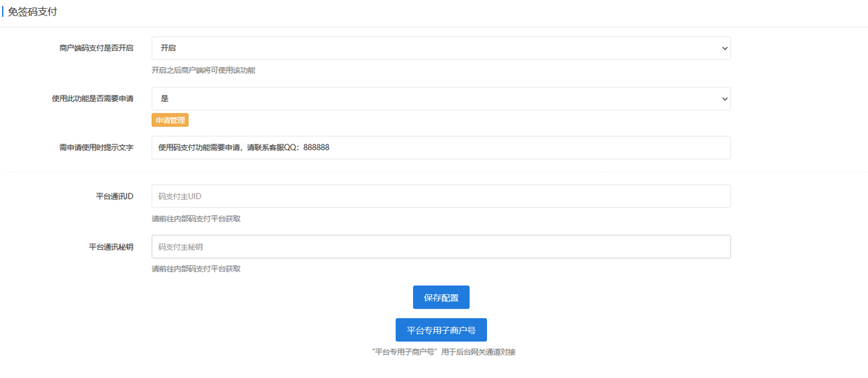
Task: Click the hint text below 平台通讯秘钥 field
Action: pyautogui.click(x=196, y=269)
